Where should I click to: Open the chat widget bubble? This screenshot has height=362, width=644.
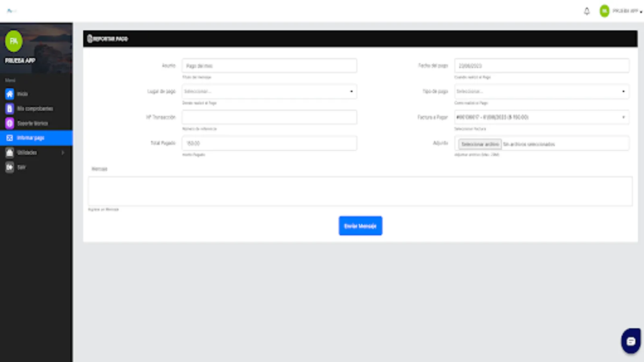point(631,341)
